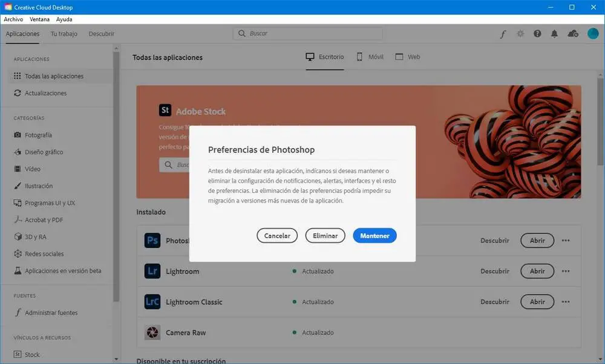Open the Ventana menu

[39, 19]
